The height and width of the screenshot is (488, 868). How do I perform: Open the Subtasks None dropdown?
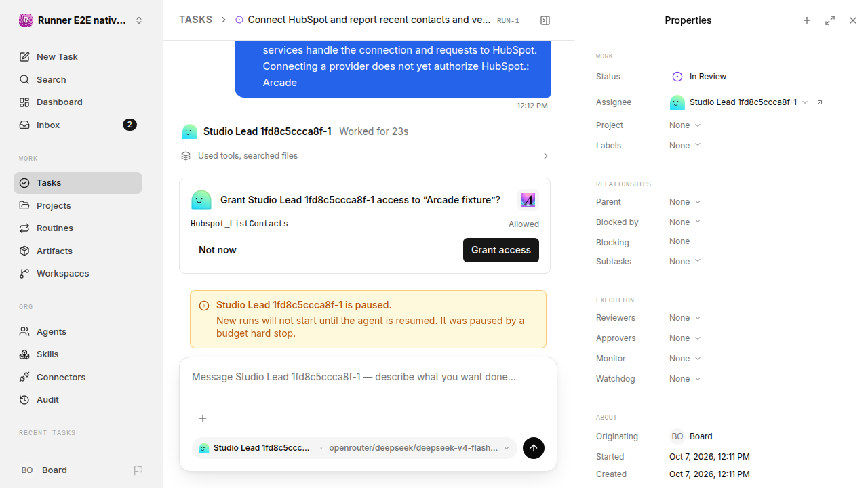pyautogui.click(x=685, y=262)
